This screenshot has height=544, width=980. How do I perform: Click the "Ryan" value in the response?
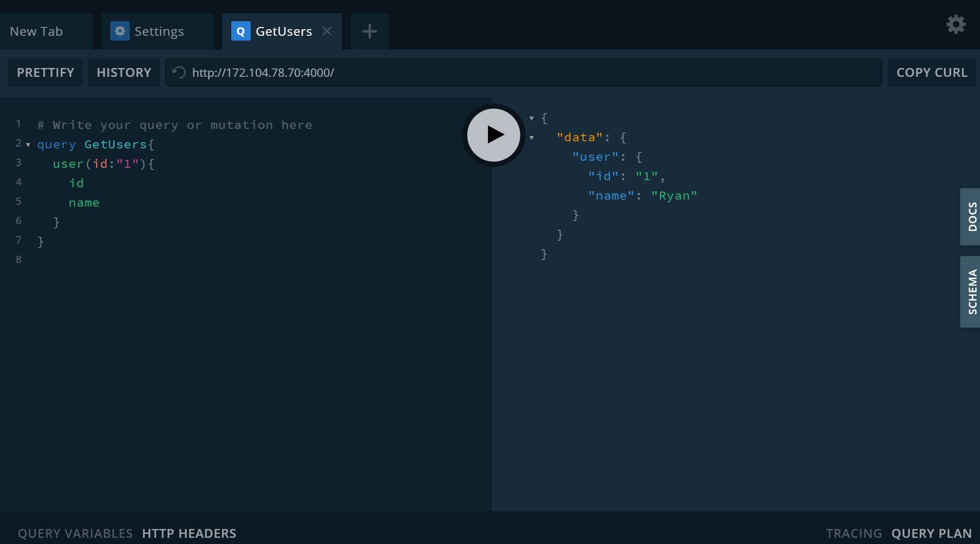[x=674, y=196]
